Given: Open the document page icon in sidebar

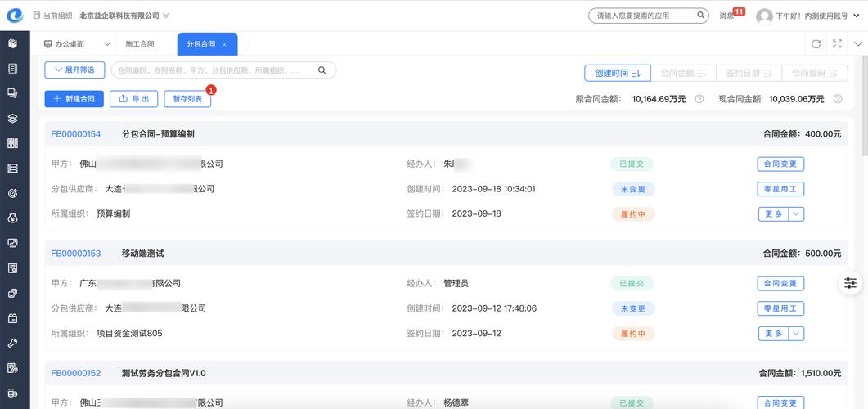Looking at the screenshot, I should (x=12, y=69).
